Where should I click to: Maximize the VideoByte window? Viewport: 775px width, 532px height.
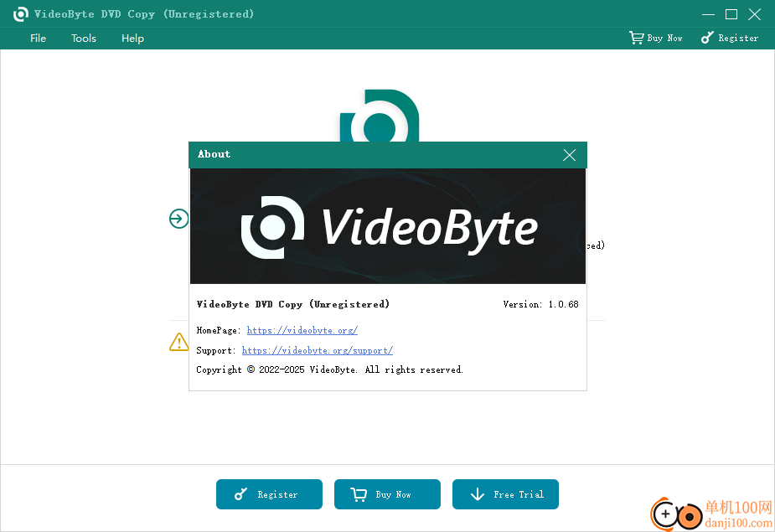point(731,14)
